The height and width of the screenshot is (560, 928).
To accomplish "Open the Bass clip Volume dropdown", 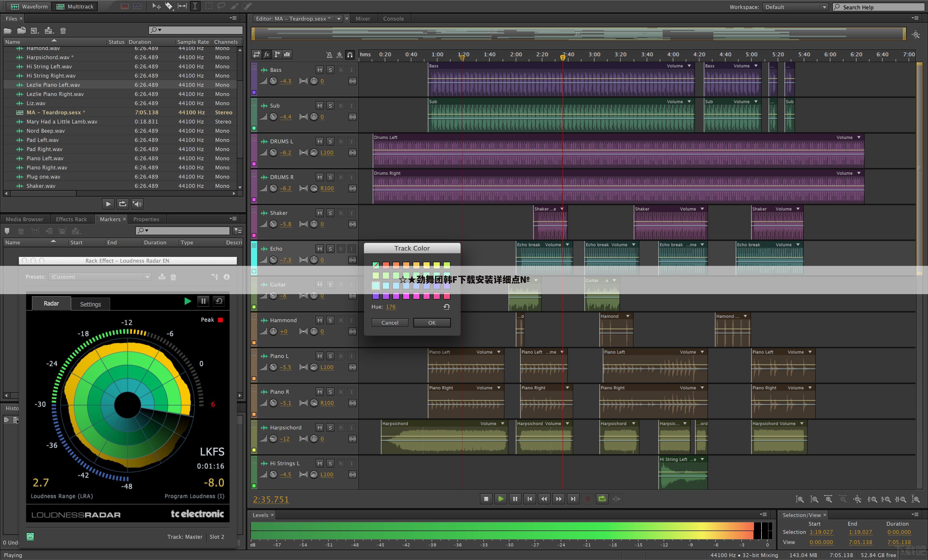I will [689, 66].
